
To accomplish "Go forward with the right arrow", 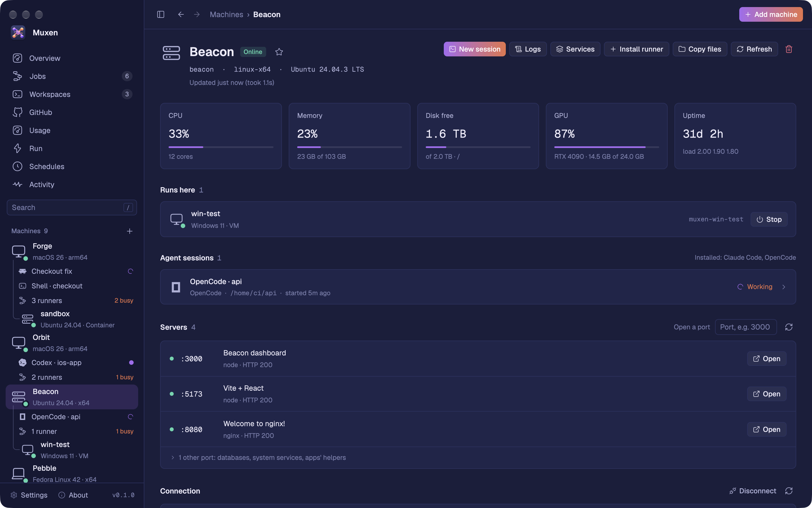I will pos(197,14).
